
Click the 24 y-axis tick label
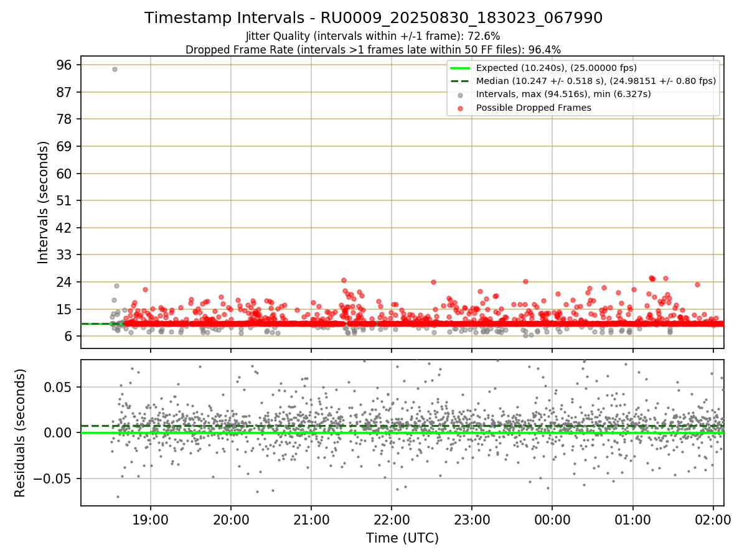pyautogui.click(x=65, y=282)
